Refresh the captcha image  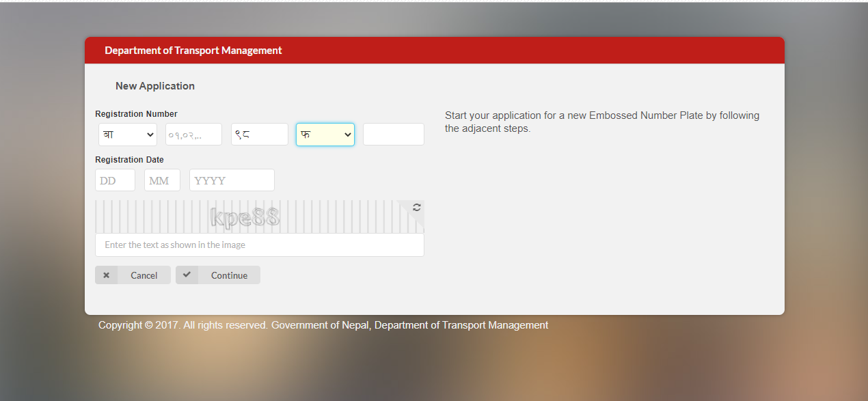(x=416, y=208)
